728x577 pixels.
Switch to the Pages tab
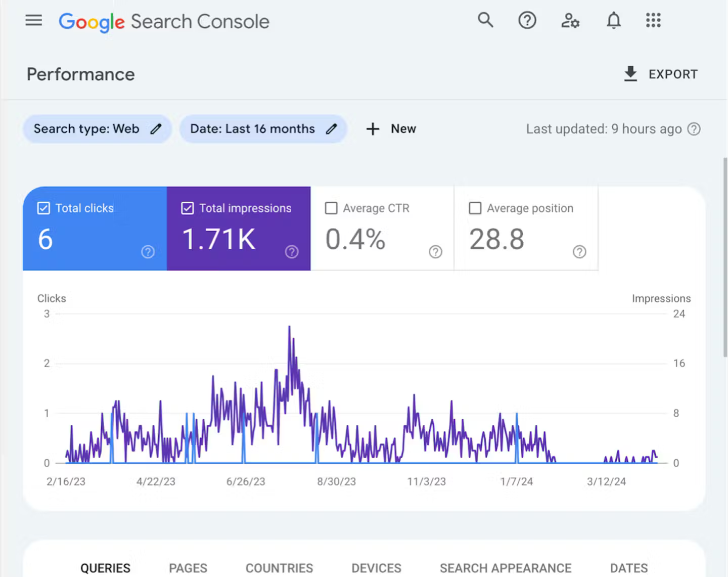pyautogui.click(x=188, y=568)
